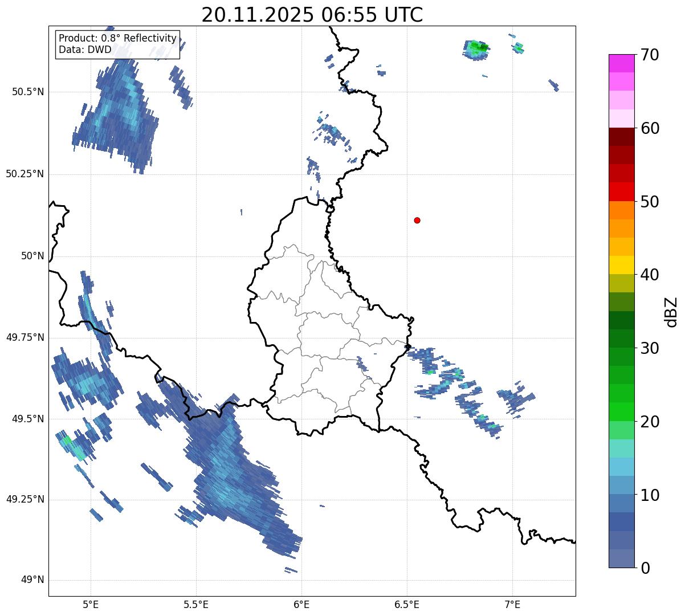Click the 'dBZ' colorbar axis label

672,311
